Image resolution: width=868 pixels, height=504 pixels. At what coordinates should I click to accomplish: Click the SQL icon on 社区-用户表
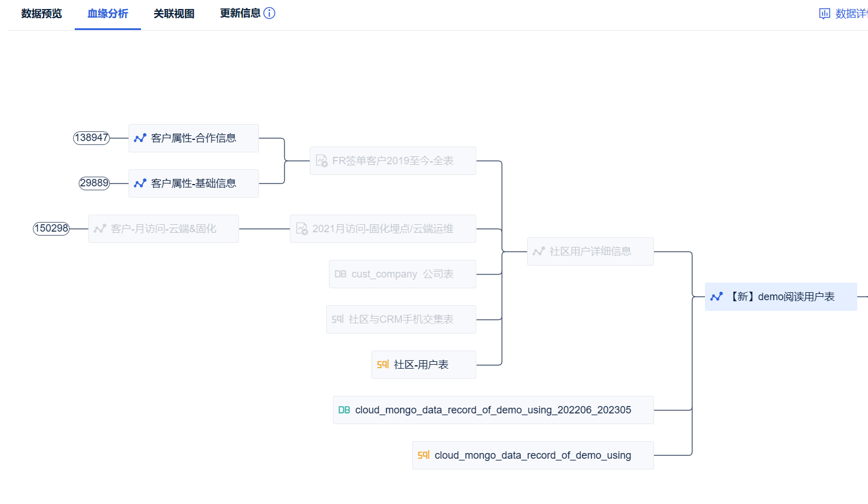pyautogui.click(x=383, y=365)
